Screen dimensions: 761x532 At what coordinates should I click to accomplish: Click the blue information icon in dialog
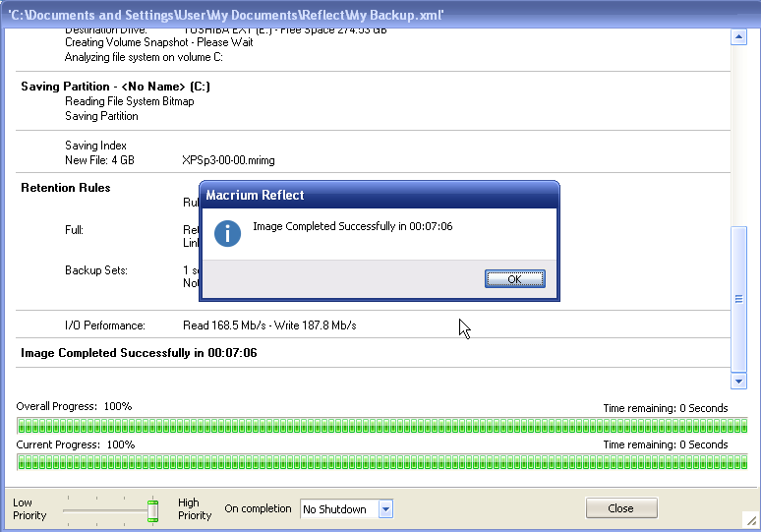pos(227,233)
